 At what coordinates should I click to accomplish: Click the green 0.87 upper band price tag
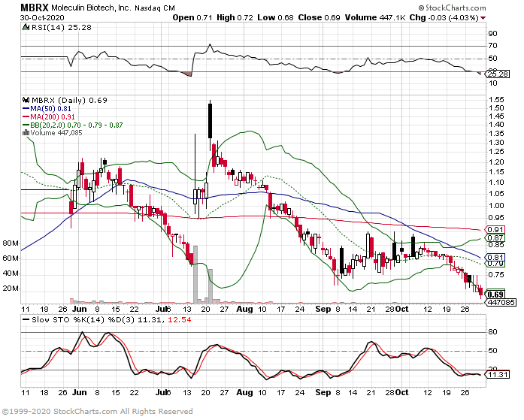[495, 237]
